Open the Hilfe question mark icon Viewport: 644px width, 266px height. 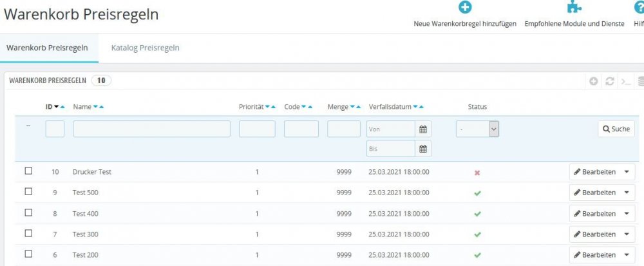(639, 7)
